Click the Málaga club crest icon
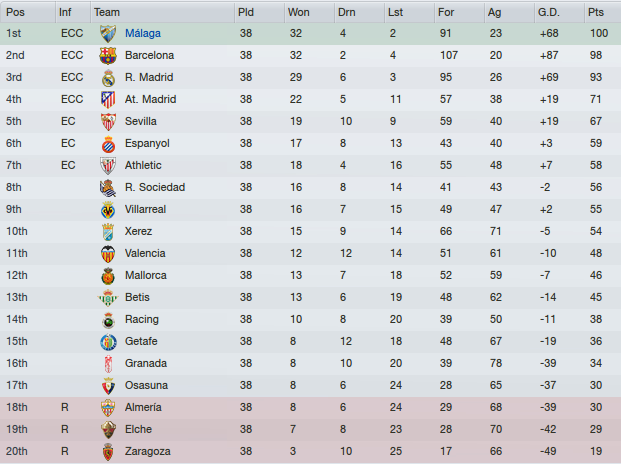The width and height of the screenshot is (621, 464). pos(108,34)
